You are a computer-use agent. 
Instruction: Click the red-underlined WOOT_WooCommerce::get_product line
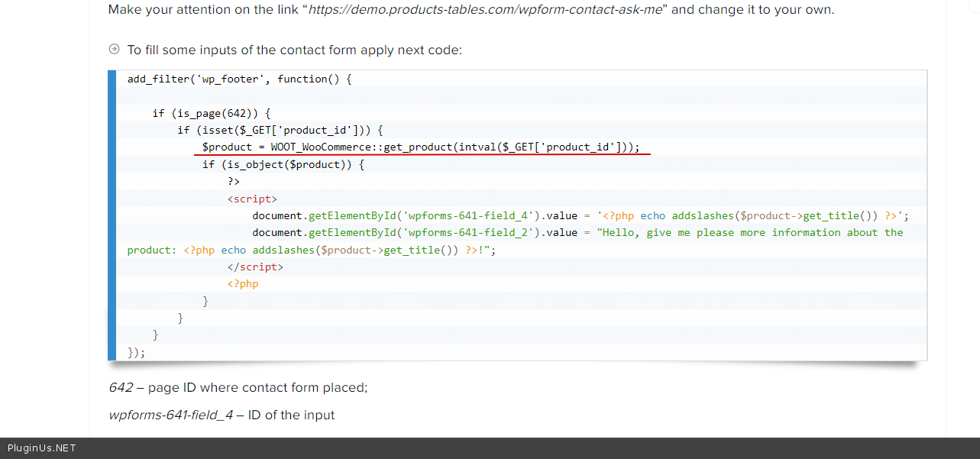pyautogui.click(x=421, y=147)
